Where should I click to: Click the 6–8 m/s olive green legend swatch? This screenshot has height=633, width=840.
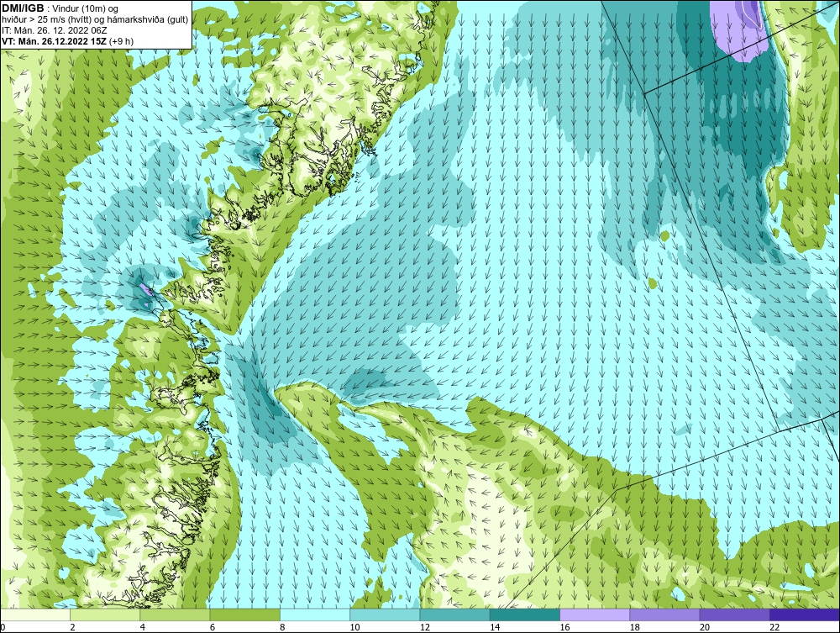click(x=245, y=615)
